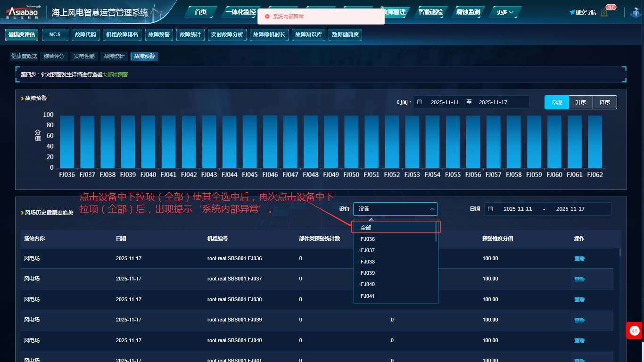This screenshot has width=644, height=362.
Task: Expand the 更多 navigation dropdown
Action: coord(505,12)
